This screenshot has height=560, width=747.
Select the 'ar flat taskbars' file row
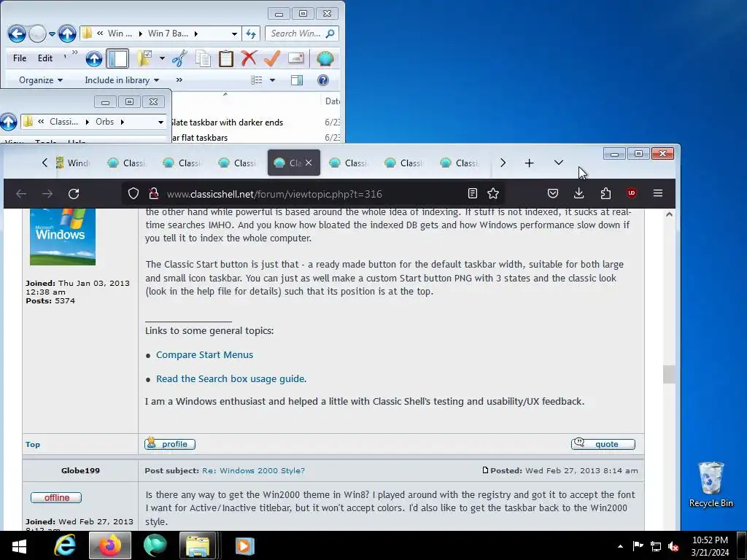pyautogui.click(x=200, y=138)
